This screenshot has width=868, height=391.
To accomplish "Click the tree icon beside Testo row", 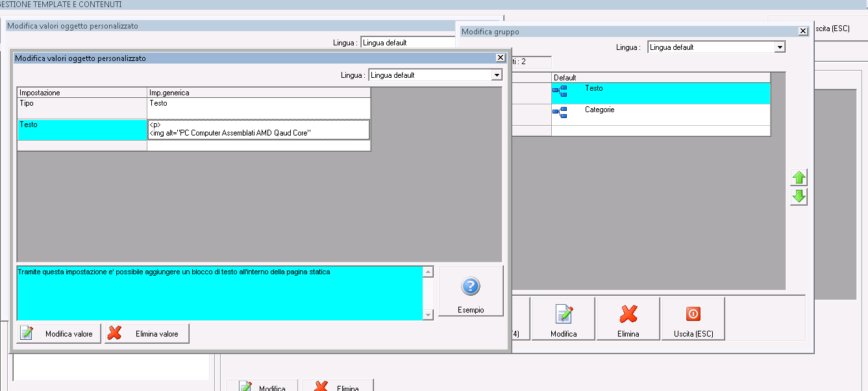I will point(560,91).
